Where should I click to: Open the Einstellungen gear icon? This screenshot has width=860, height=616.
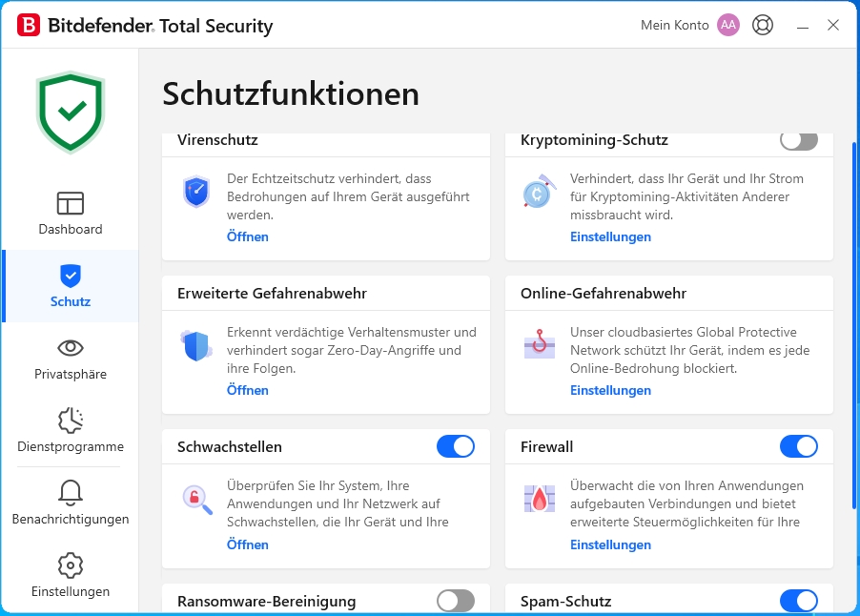[x=71, y=565]
